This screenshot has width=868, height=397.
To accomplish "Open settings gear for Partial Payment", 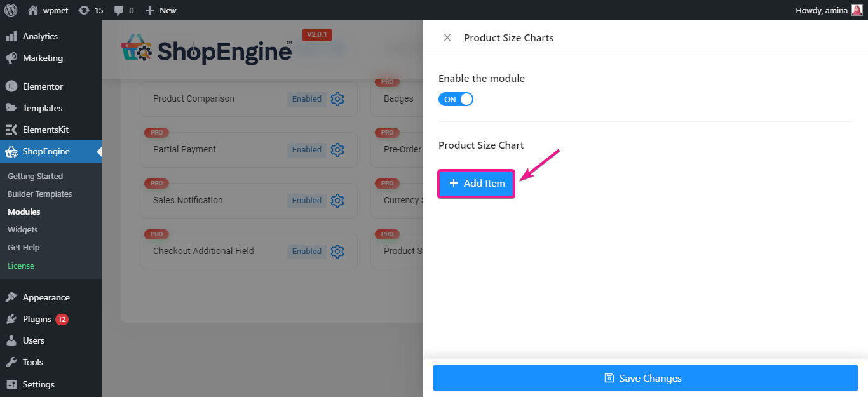I will pos(337,150).
